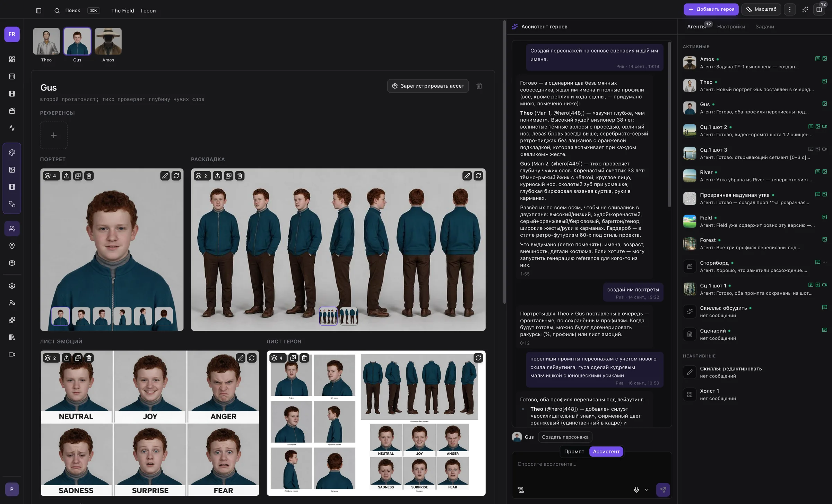Upload an image to the turnaround panel
The width and height of the screenshot is (832, 504).
[217, 176]
